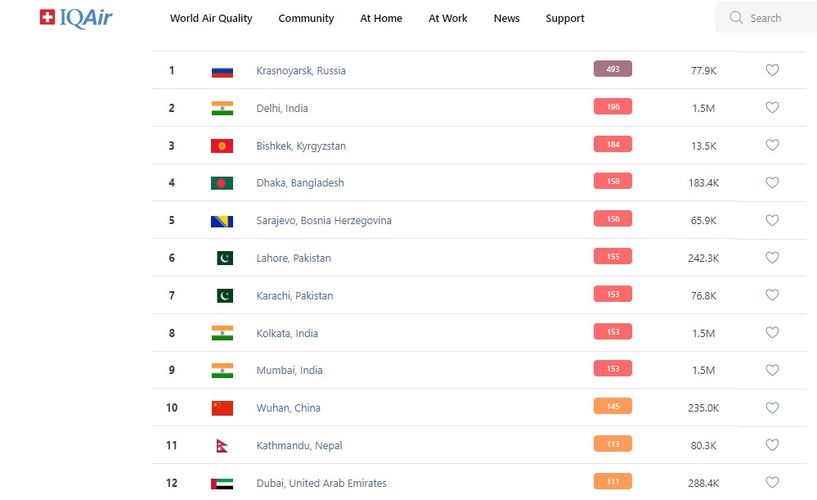Open the World Air Quality menu
The width and height of the screenshot is (817, 500).
[x=211, y=18]
